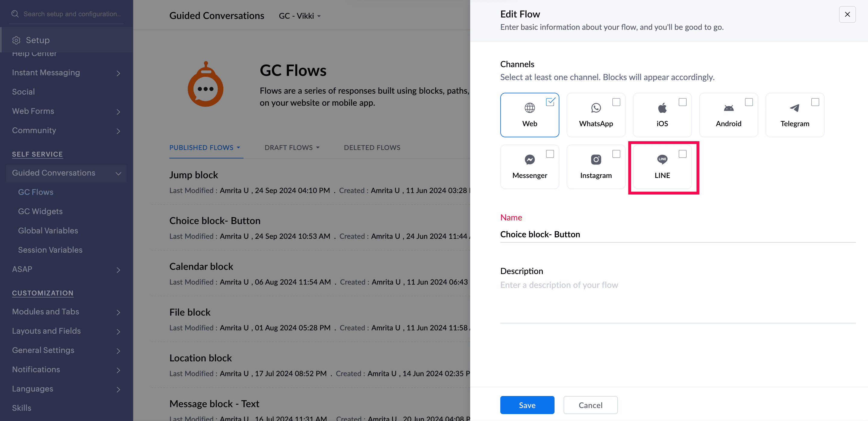Open the GC - Vikki dropdown
868x421 pixels.
(x=300, y=16)
